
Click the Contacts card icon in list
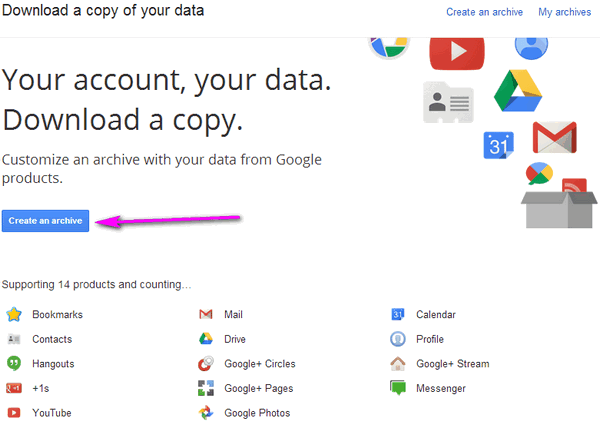click(x=14, y=339)
